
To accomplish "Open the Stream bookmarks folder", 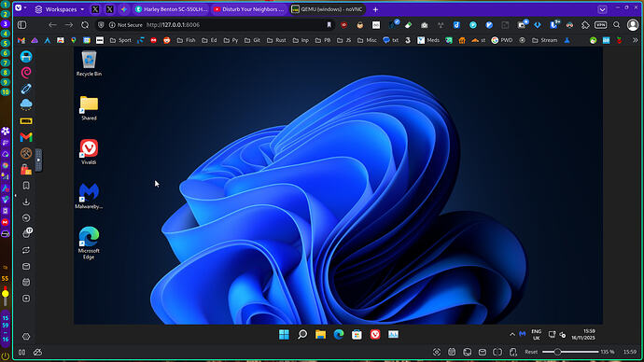I will [x=545, y=40].
